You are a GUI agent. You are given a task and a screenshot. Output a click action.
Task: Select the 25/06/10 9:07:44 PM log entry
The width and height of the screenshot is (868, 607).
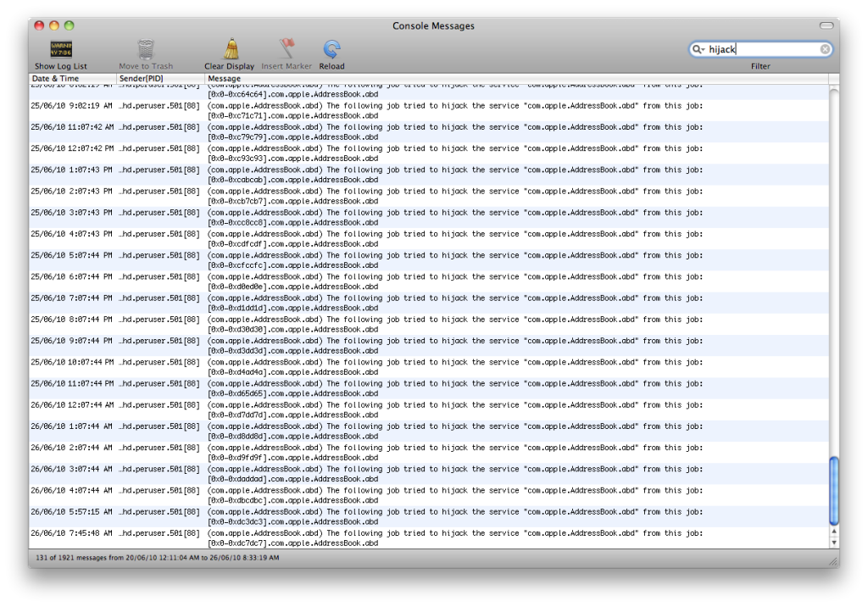[429, 346]
